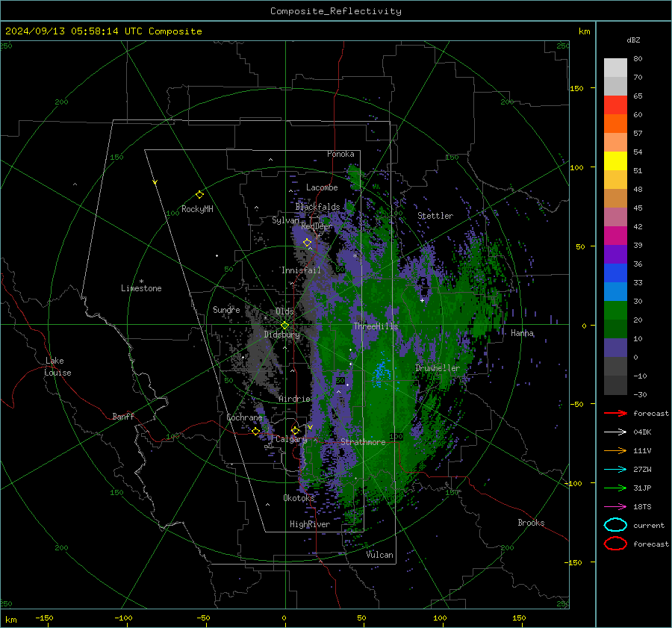Image resolution: width=672 pixels, height=628 pixels.
Task: Click the orange 111V arrow in legend
Action: pos(615,450)
